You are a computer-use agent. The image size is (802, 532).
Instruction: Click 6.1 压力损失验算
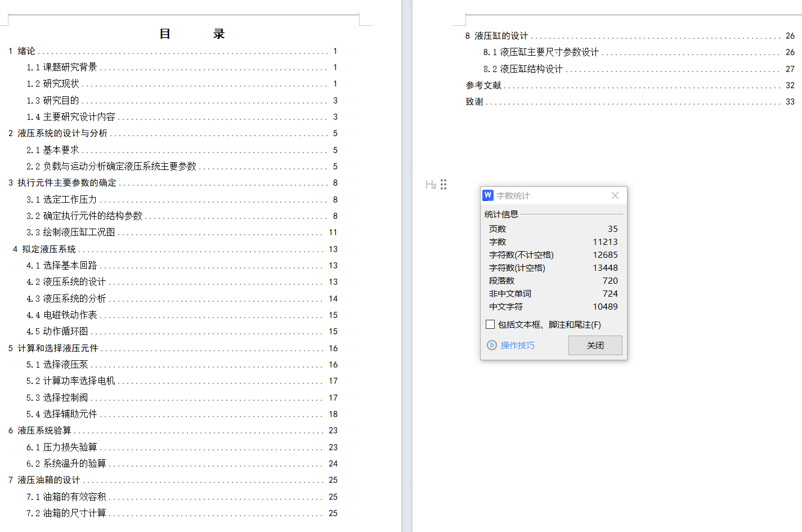coord(182,447)
